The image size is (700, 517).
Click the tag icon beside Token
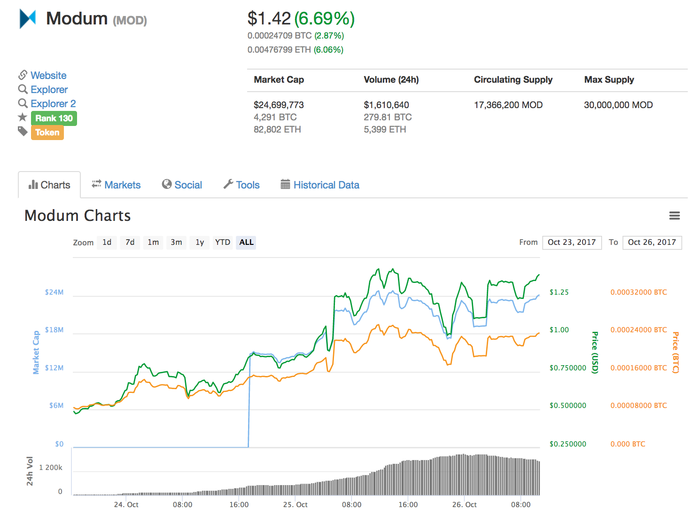click(x=22, y=132)
